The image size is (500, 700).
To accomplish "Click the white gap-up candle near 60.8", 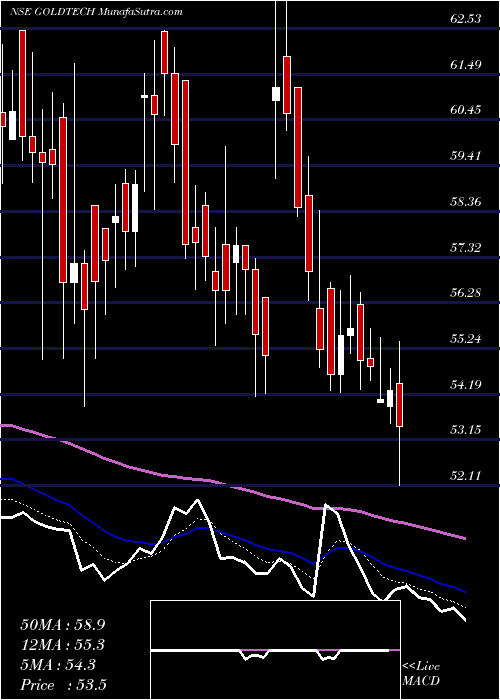I will click(276, 94).
